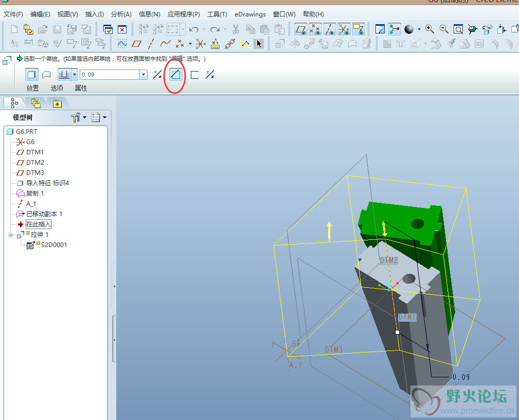Collapse the 拉伸 1 tree node
Viewport: 519px width, 420px height.
11,235
